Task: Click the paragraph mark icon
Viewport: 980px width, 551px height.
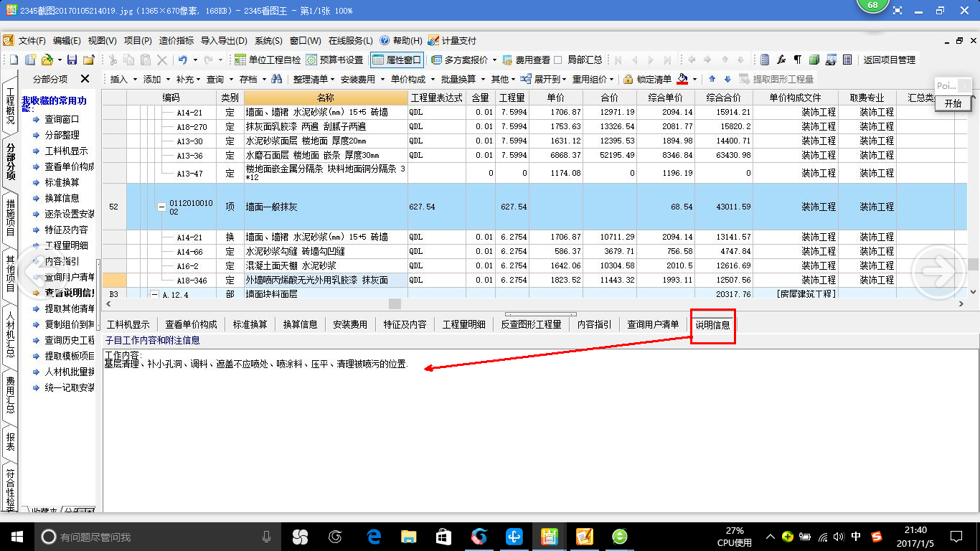Action: 798,60
